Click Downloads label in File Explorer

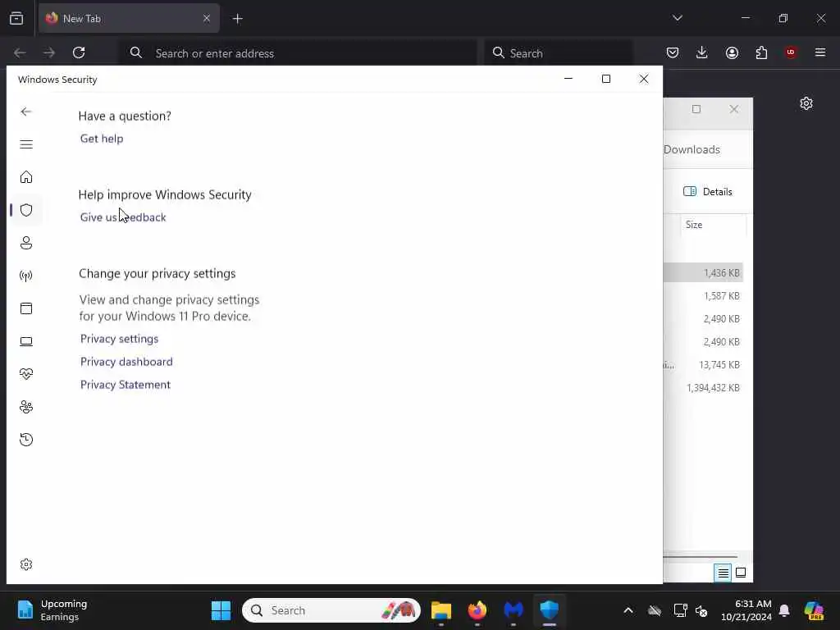(x=692, y=150)
